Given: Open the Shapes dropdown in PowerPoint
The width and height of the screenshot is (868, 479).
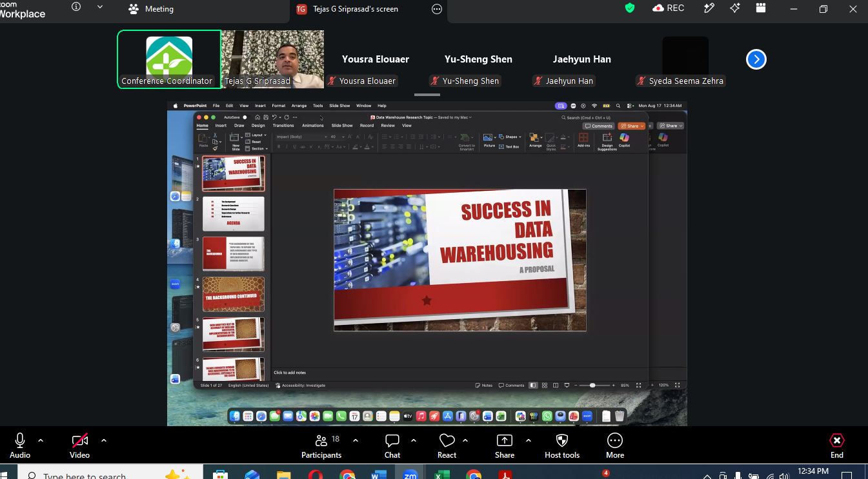Looking at the screenshot, I should [511, 137].
